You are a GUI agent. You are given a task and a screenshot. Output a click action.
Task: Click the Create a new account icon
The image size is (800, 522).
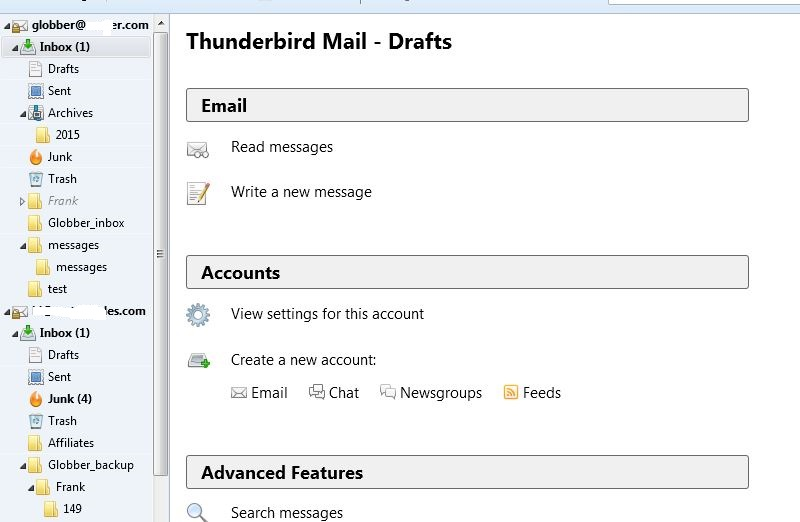198,360
